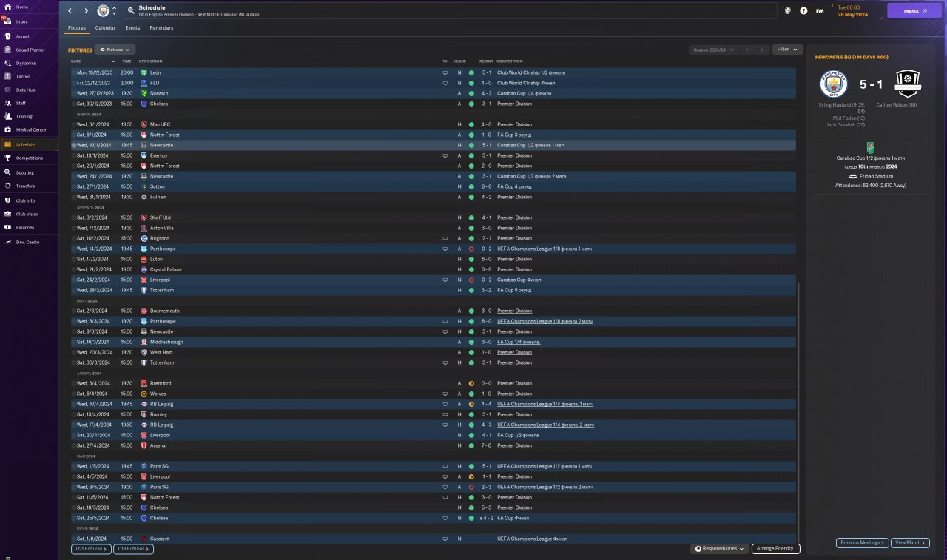This screenshot has width=947, height=560.
Task: Open the Premier Division link in the Bournemouth row
Action: [514, 311]
